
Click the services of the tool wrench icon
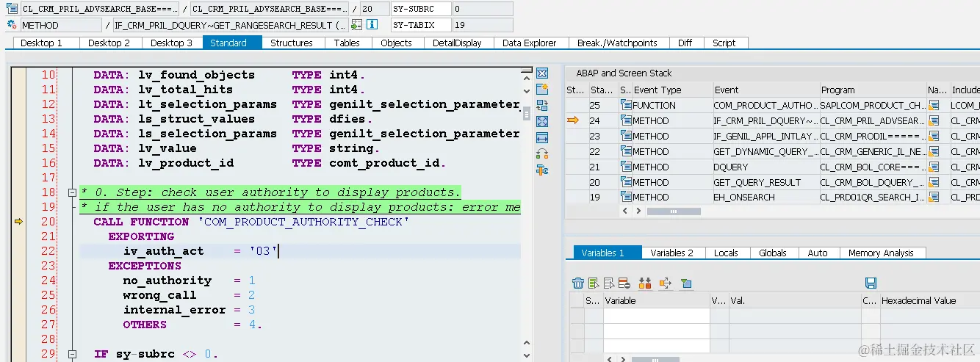point(543,170)
